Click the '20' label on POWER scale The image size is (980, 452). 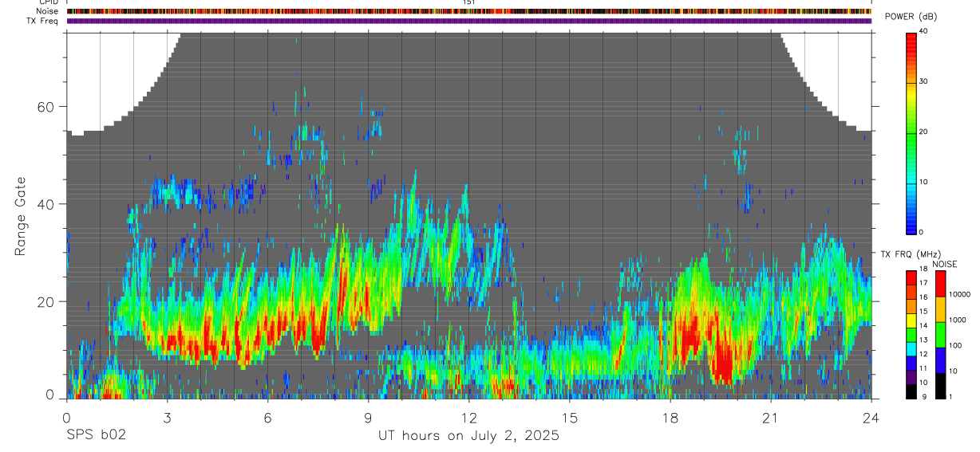[x=924, y=132]
